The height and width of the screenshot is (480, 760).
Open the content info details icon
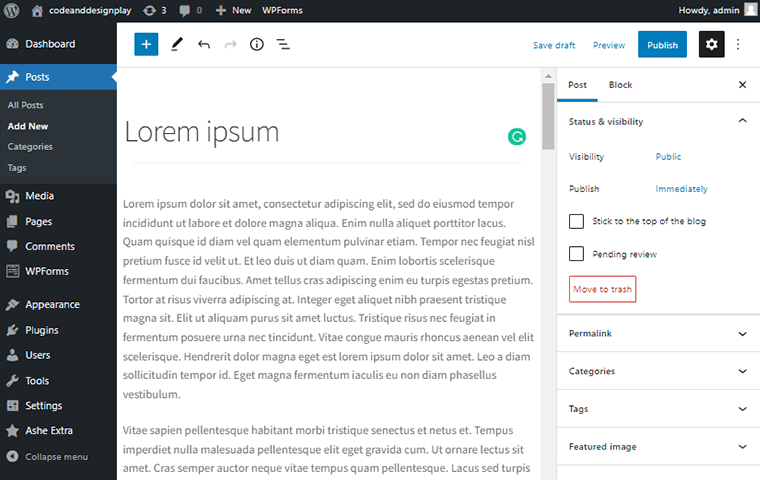[x=257, y=45]
